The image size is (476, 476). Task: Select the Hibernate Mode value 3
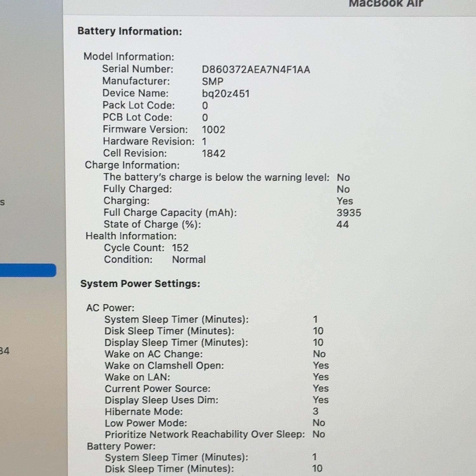[x=315, y=411]
